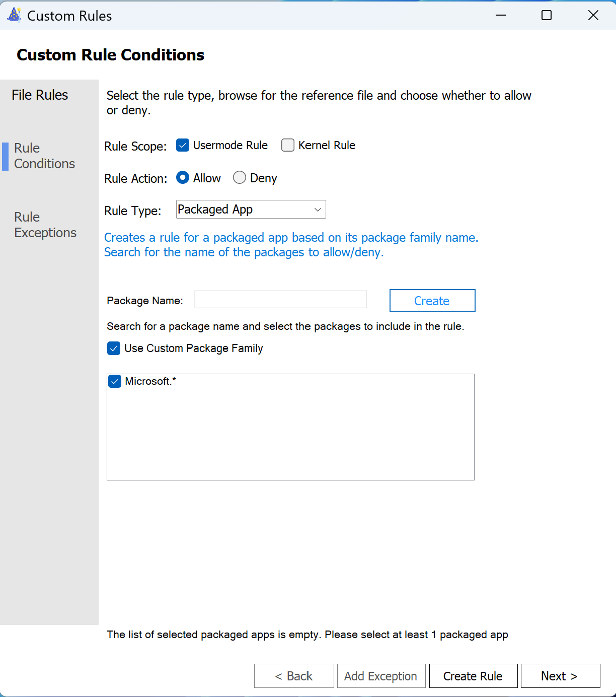The height and width of the screenshot is (697, 616).
Task: Maximize the Custom Rules window
Action: [547, 16]
